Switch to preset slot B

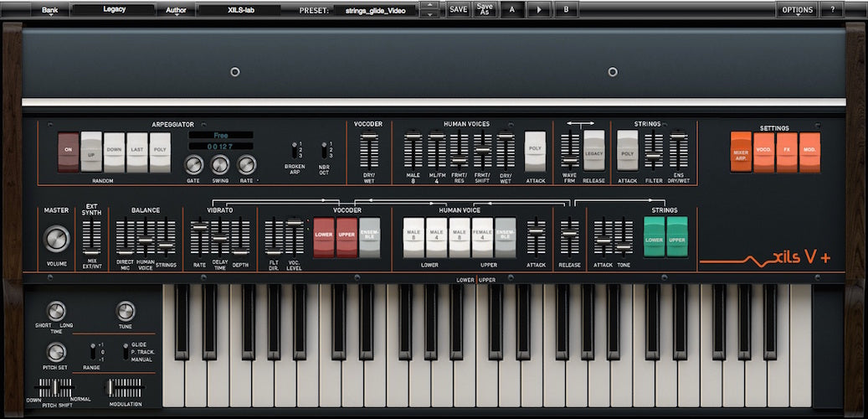566,10
